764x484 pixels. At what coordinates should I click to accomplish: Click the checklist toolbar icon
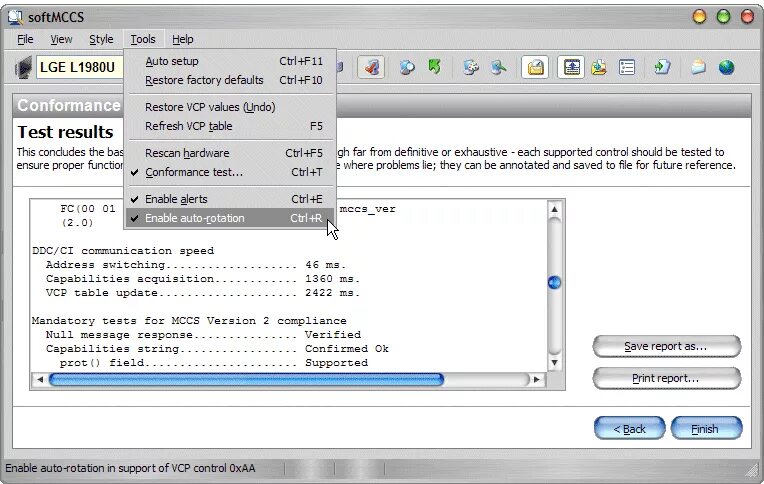(x=627, y=67)
